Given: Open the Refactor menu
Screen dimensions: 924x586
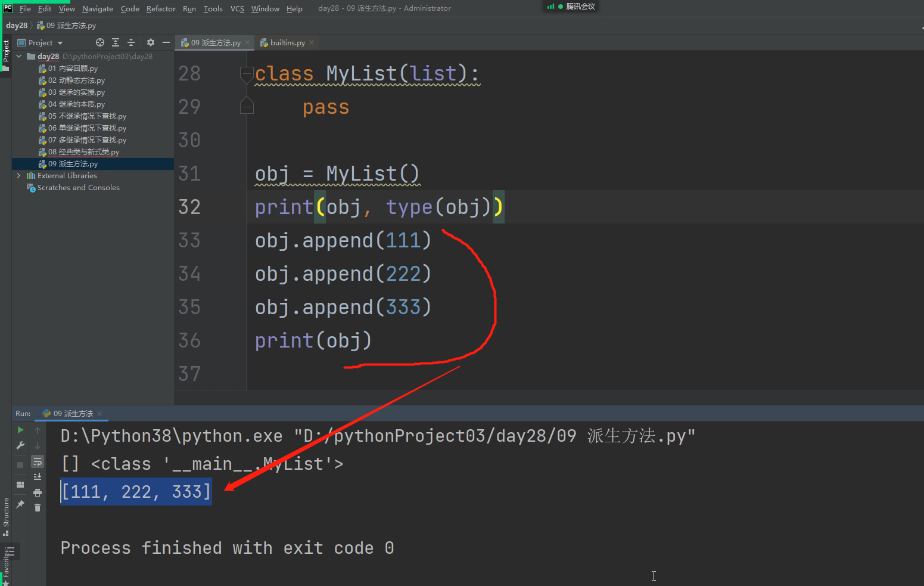Looking at the screenshot, I should 161,8.
